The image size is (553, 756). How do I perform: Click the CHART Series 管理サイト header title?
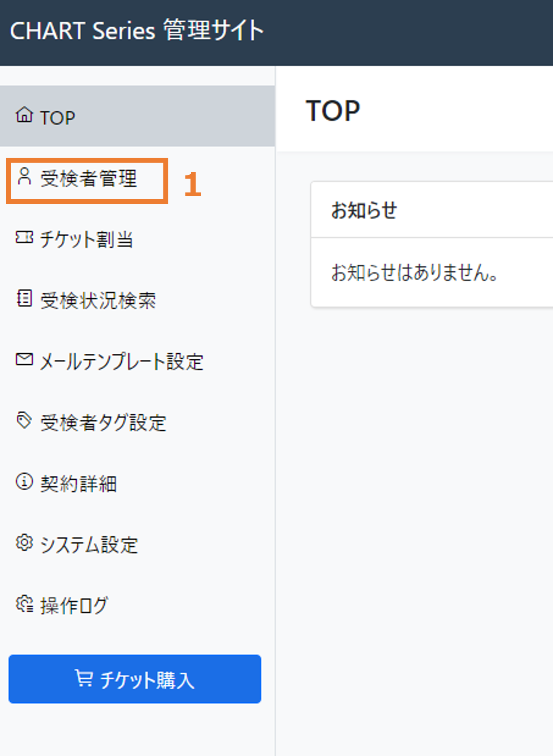point(137,31)
